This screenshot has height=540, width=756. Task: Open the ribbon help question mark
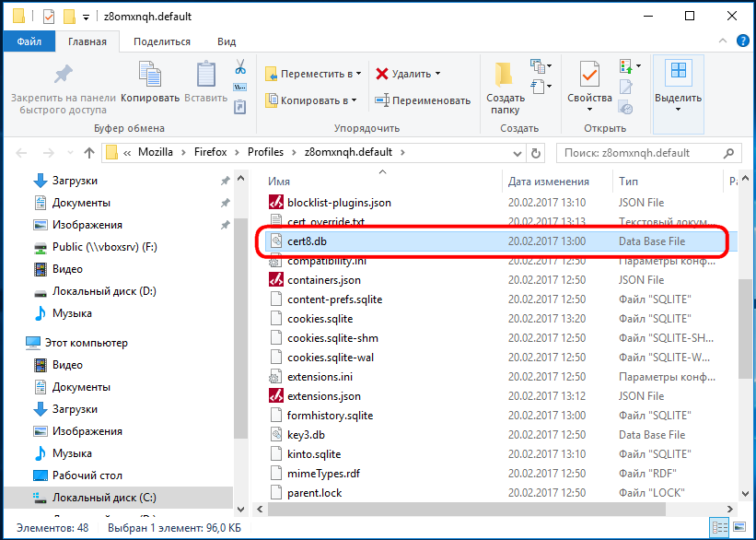pos(743,41)
